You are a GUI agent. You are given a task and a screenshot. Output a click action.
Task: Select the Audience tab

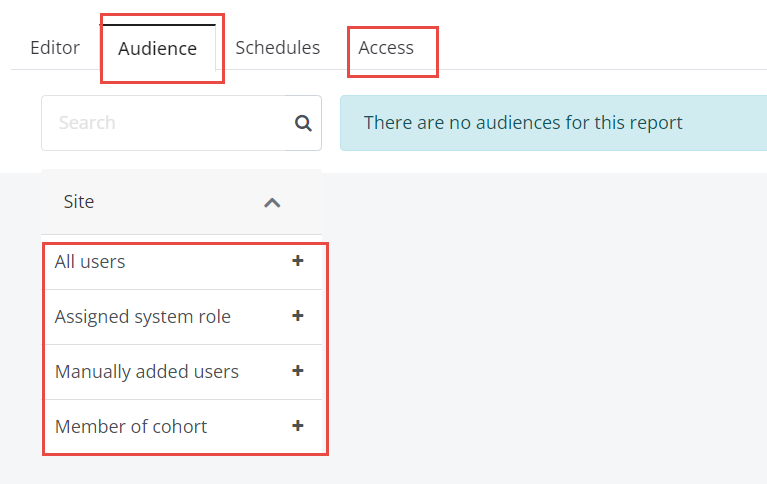click(158, 48)
